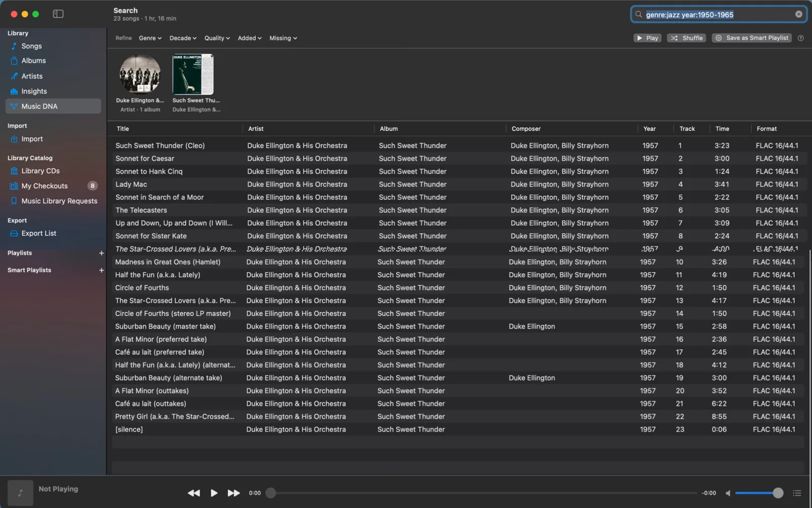Sort by the Format column header

(766, 129)
